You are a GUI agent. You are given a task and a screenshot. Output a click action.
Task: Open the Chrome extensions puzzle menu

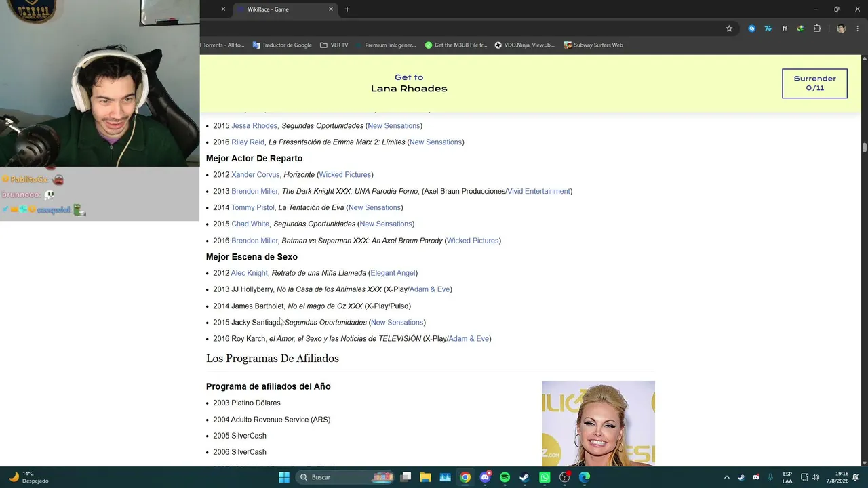click(x=816, y=28)
